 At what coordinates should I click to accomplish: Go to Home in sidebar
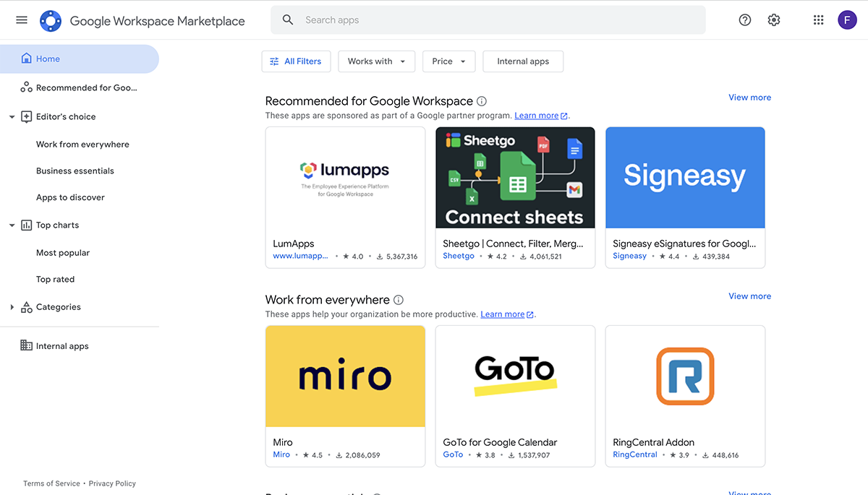[x=80, y=59]
